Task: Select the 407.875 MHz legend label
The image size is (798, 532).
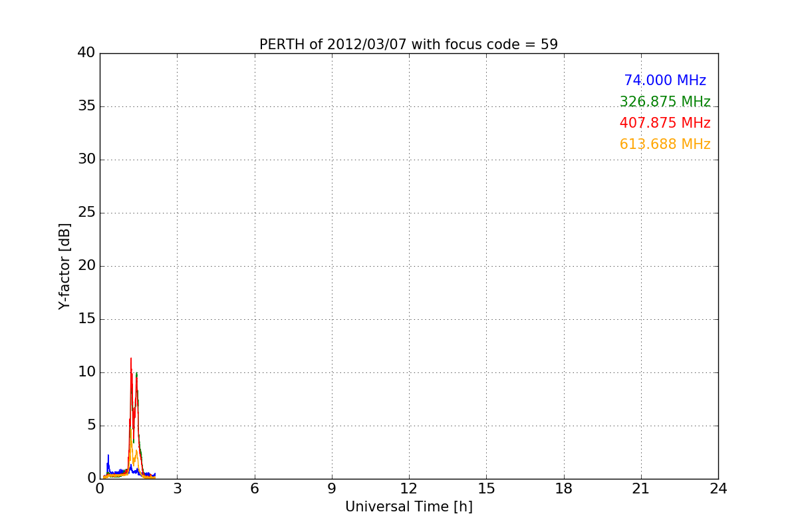Action: 665,123
